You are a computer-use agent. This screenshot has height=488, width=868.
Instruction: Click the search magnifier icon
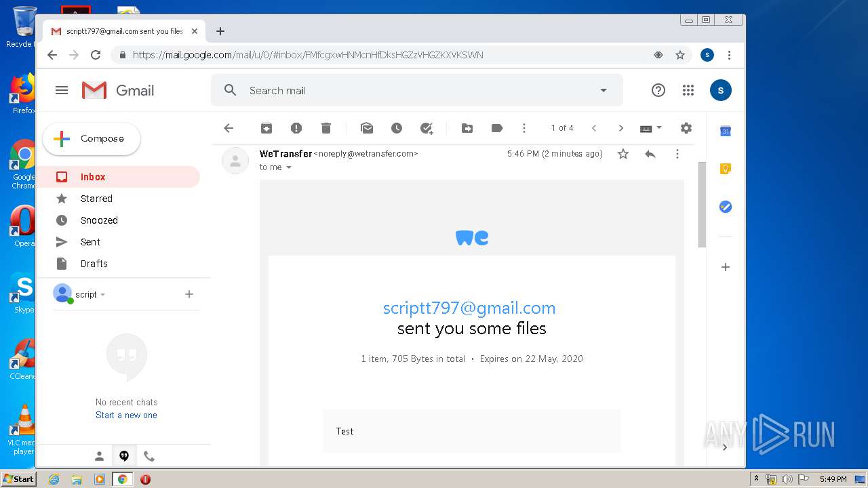pos(231,90)
